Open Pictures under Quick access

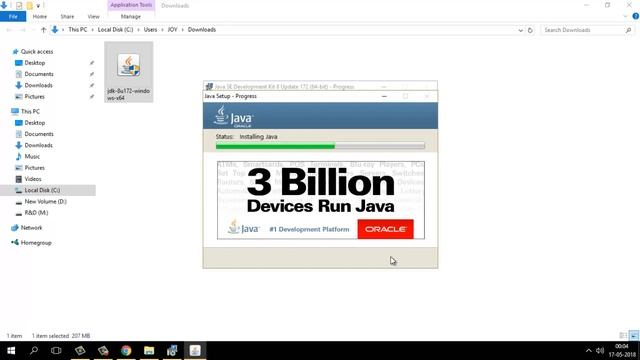point(34,97)
